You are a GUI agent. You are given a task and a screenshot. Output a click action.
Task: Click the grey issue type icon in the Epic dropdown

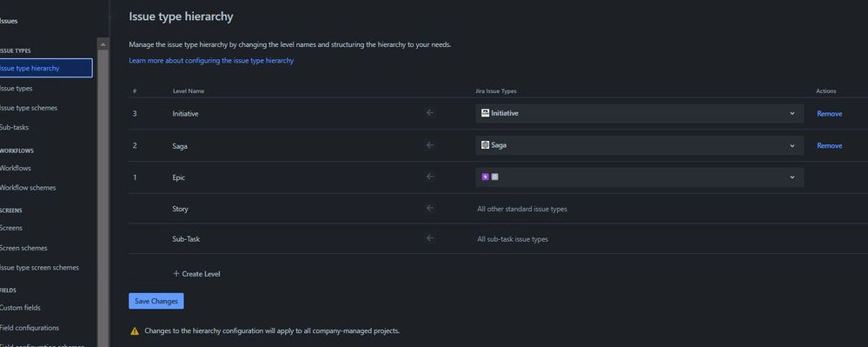tap(495, 177)
